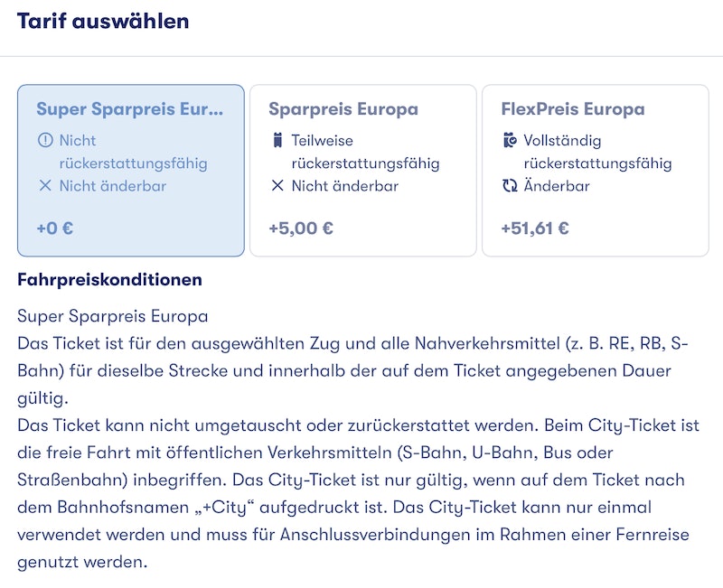Click the "Vollständig rückerstattungsfähig" label
The image size is (723, 588).
click(x=597, y=153)
